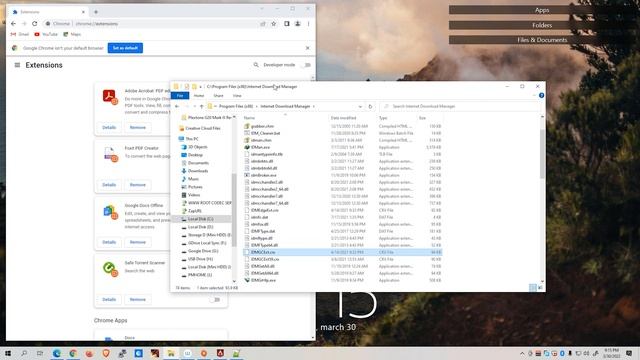Remove Safe Torrent Scanner extension
This screenshot has width=640, height=360.
pyautogui.click(x=138, y=300)
